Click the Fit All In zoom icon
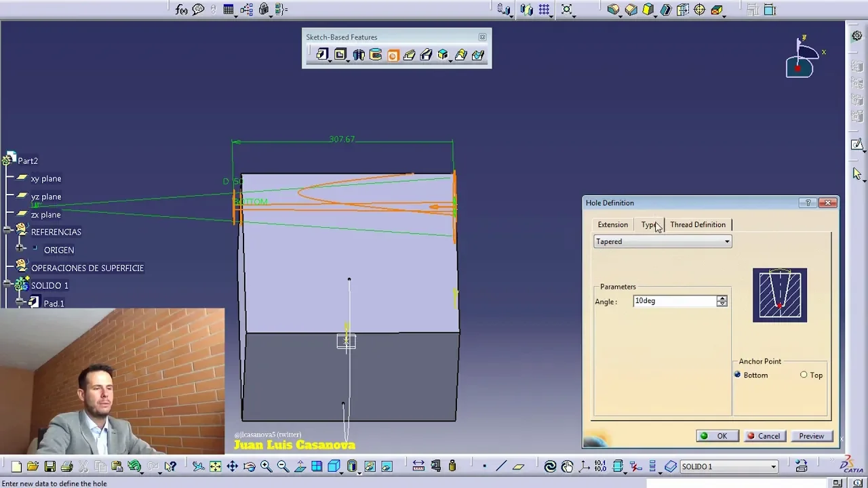 point(215,466)
